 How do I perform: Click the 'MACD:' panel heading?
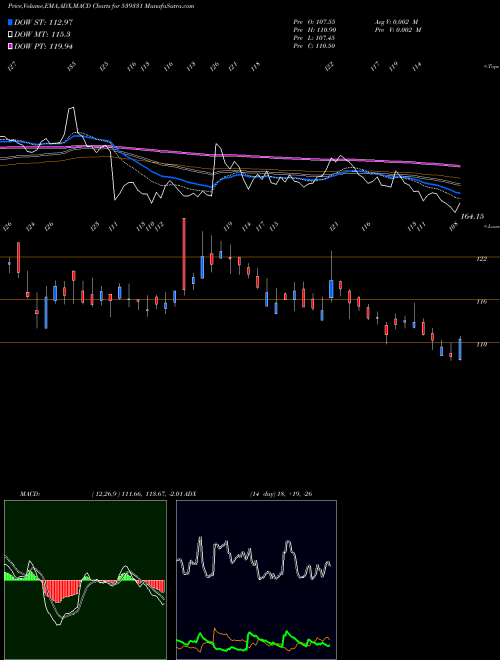30,494
